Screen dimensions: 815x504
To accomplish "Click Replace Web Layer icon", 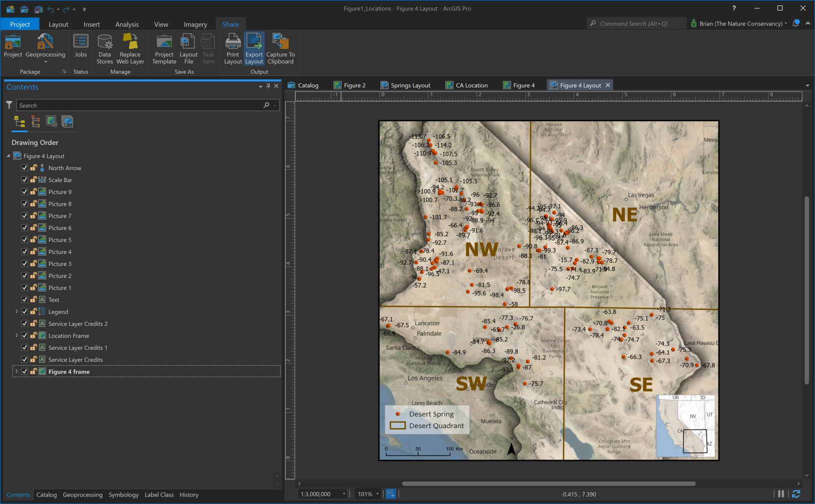I will coord(130,42).
